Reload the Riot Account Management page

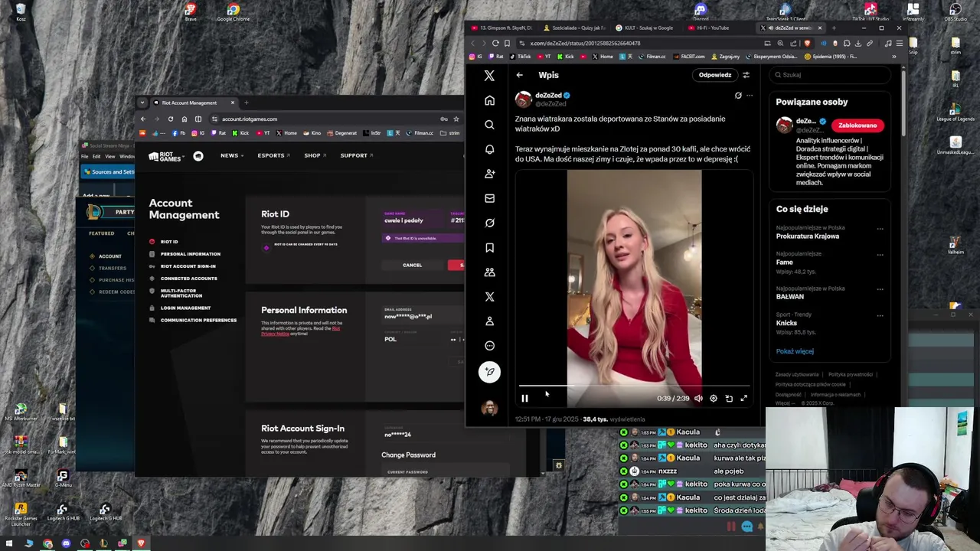click(171, 119)
